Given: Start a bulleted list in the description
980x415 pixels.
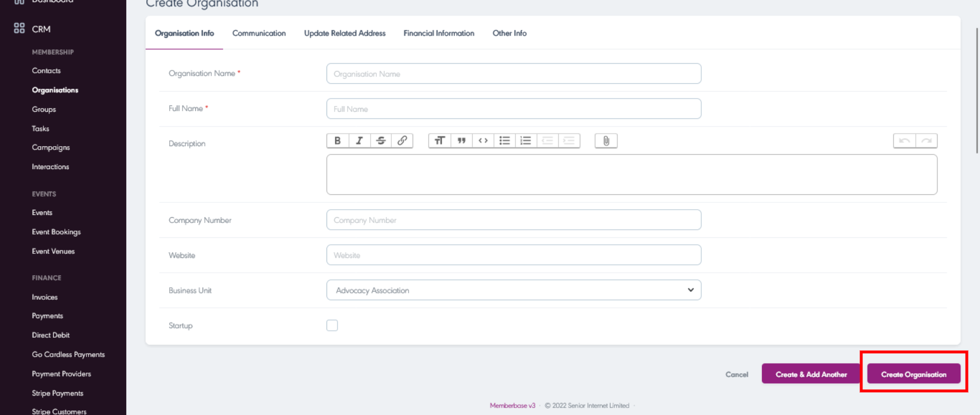Looking at the screenshot, I should pos(504,141).
